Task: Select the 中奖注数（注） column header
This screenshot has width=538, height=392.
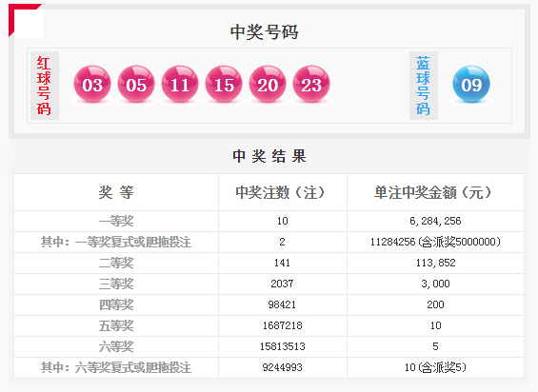Action: coord(280,192)
